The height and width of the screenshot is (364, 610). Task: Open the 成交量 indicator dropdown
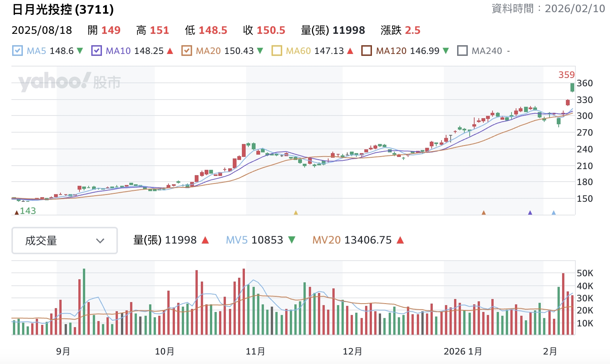65,241
